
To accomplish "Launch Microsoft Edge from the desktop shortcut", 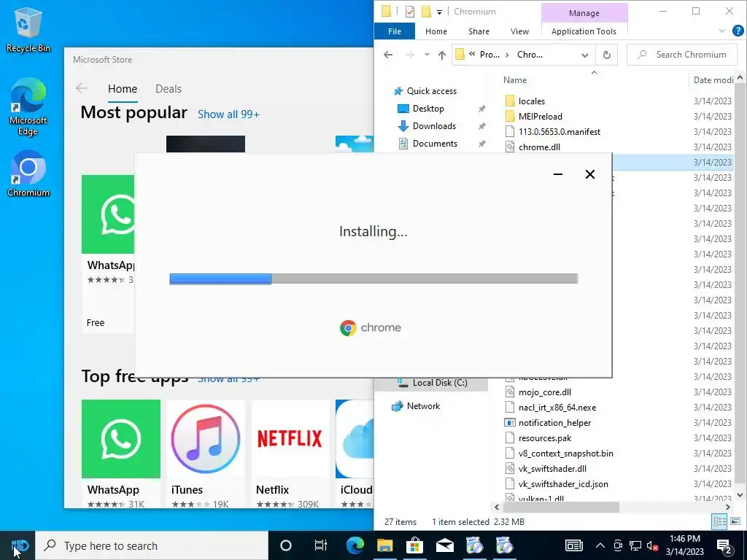I will (x=28, y=106).
